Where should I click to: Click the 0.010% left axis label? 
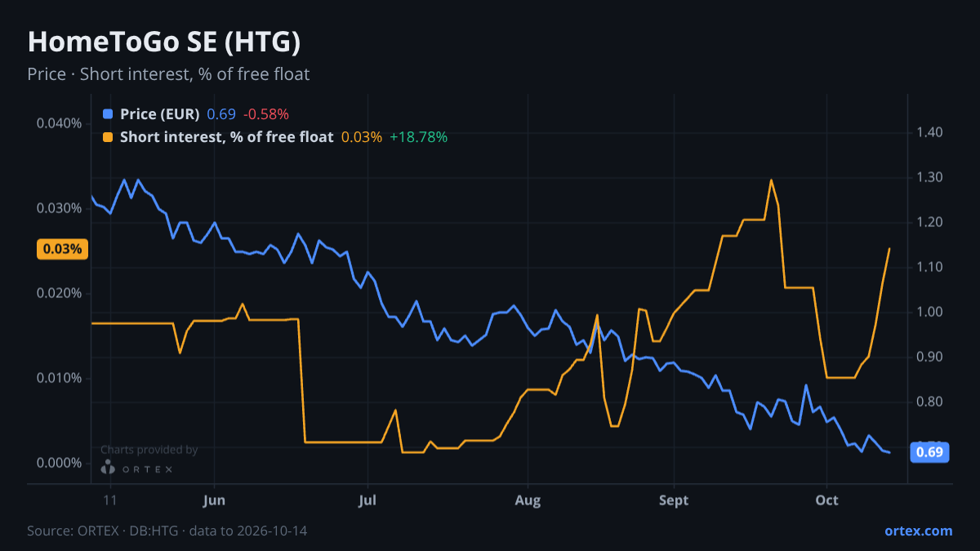[59, 378]
